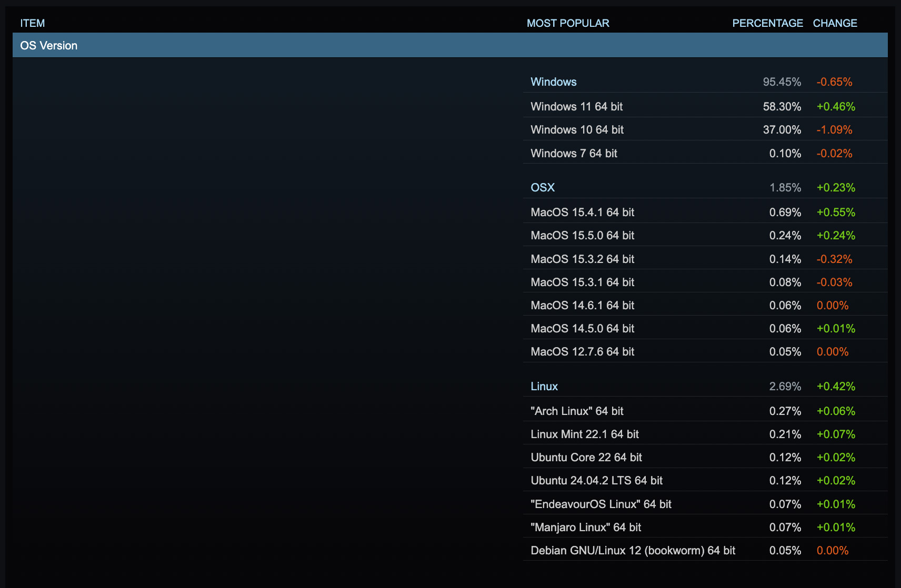Screen dimensions: 901x588
Task: Click the PERCENTAGE column header
Action: pos(767,23)
